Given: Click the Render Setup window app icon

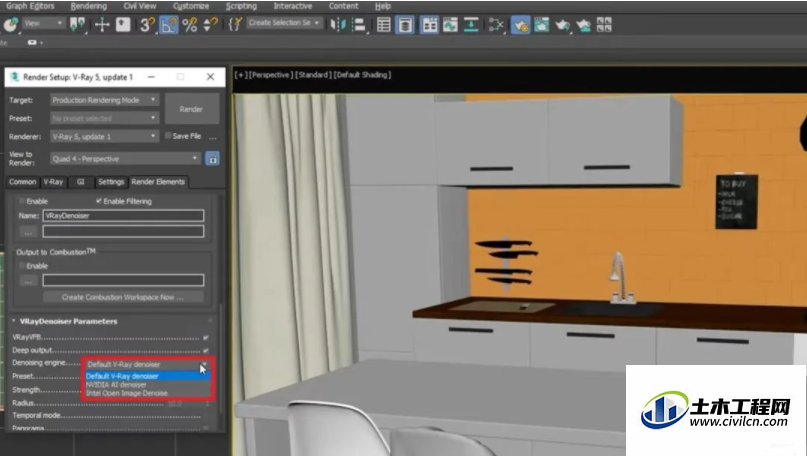Looking at the screenshot, I should tap(14, 77).
